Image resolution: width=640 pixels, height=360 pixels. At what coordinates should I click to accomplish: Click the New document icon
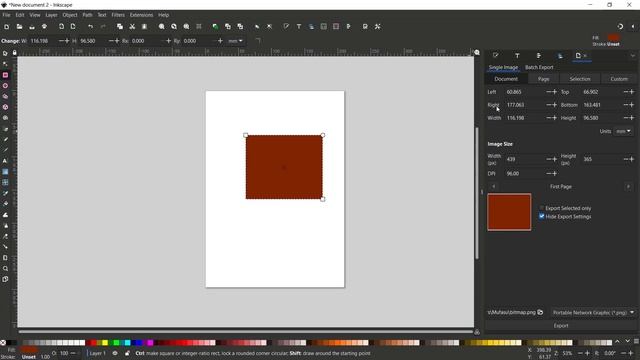click(7, 27)
